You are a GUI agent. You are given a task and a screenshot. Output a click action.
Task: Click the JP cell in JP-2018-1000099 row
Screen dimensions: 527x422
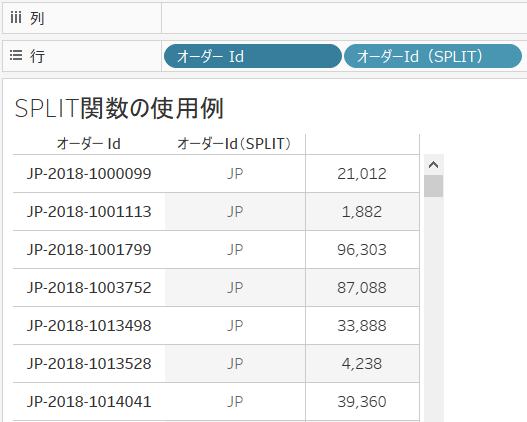[235, 174]
